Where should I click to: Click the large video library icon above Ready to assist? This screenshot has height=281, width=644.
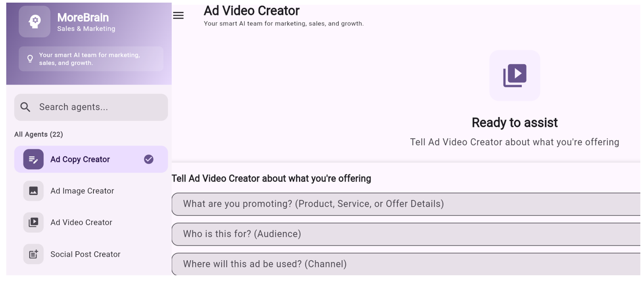[515, 76]
